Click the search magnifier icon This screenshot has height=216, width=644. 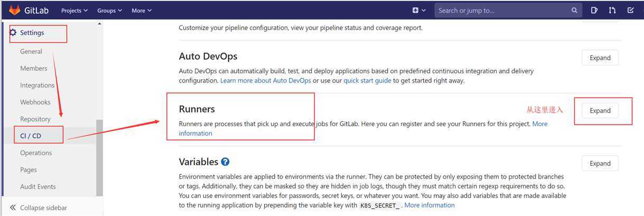pyautogui.click(x=574, y=10)
